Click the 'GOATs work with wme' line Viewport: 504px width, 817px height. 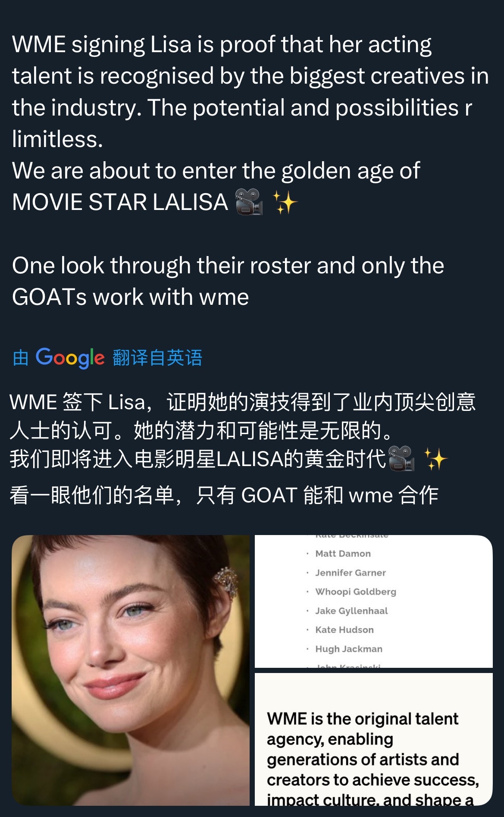coord(131,297)
